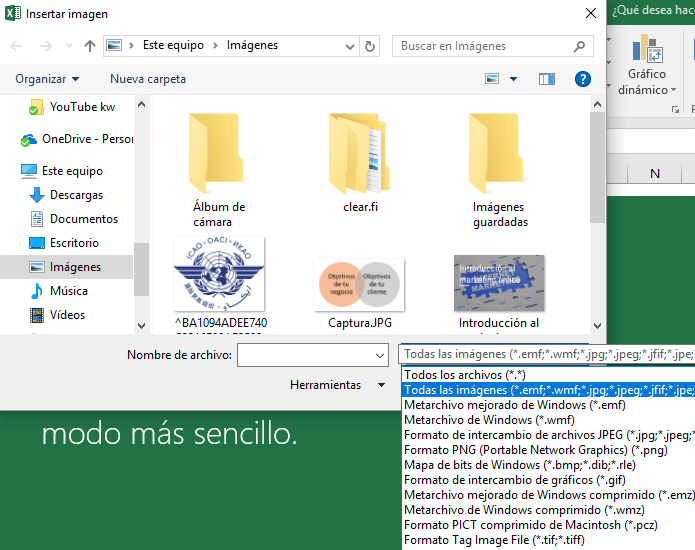Expand address bar history dropdown

pos(350,47)
